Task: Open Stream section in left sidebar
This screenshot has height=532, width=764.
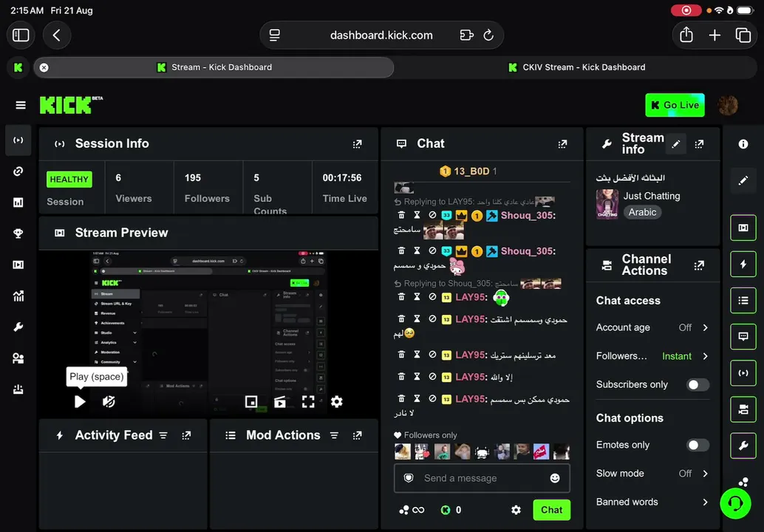Action: 18,140
